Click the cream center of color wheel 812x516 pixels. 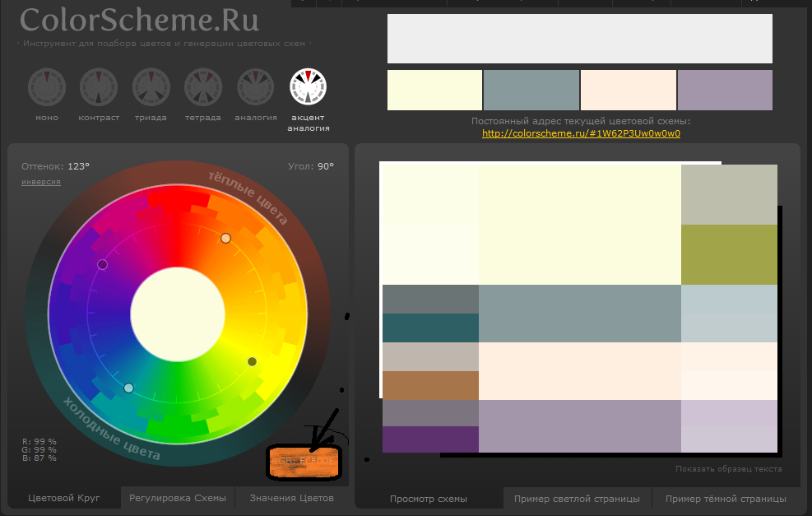tap(178, 314)
